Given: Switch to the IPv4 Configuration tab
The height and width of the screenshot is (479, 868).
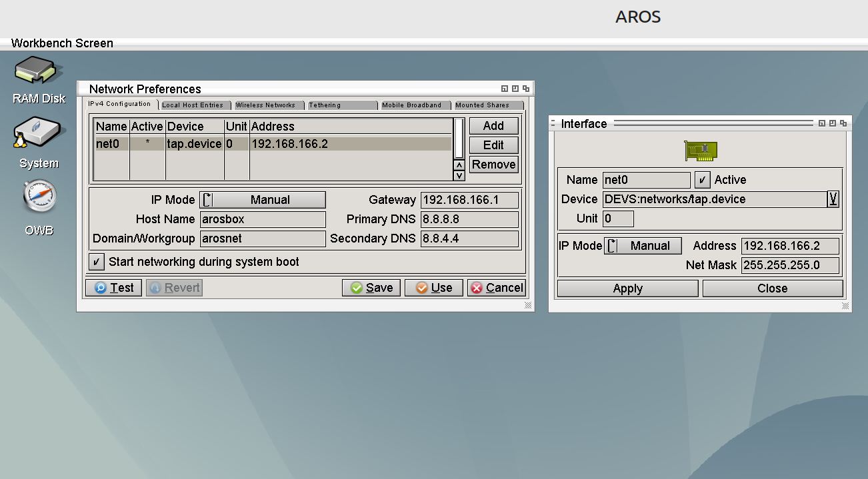Looking at the screenshot, I should (121, 104).
